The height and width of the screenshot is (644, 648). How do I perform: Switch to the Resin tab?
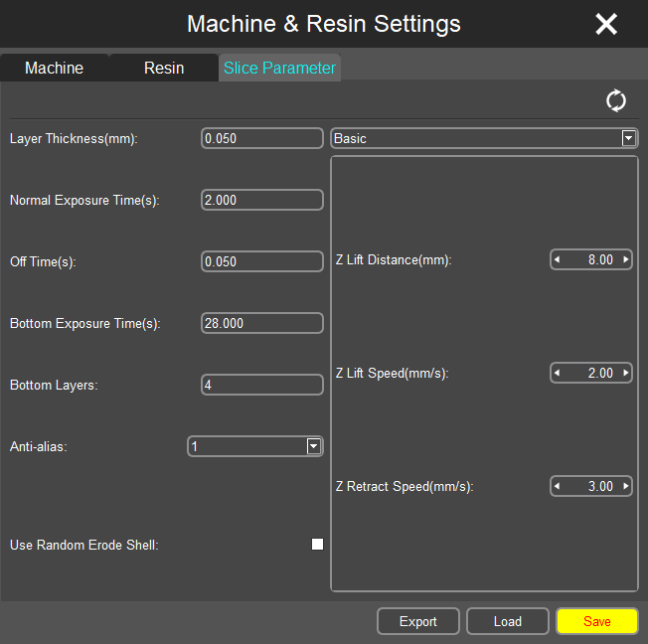pos(164,68)
